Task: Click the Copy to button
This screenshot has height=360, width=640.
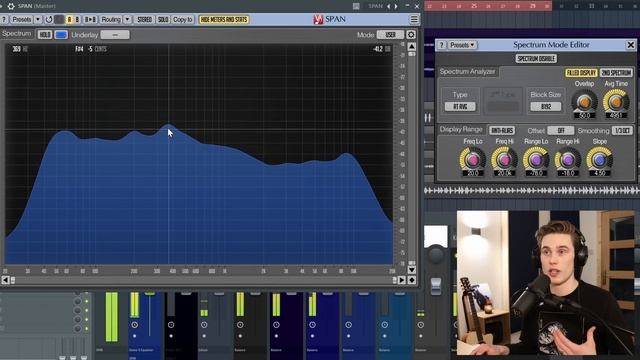Action: pos(182,20)
